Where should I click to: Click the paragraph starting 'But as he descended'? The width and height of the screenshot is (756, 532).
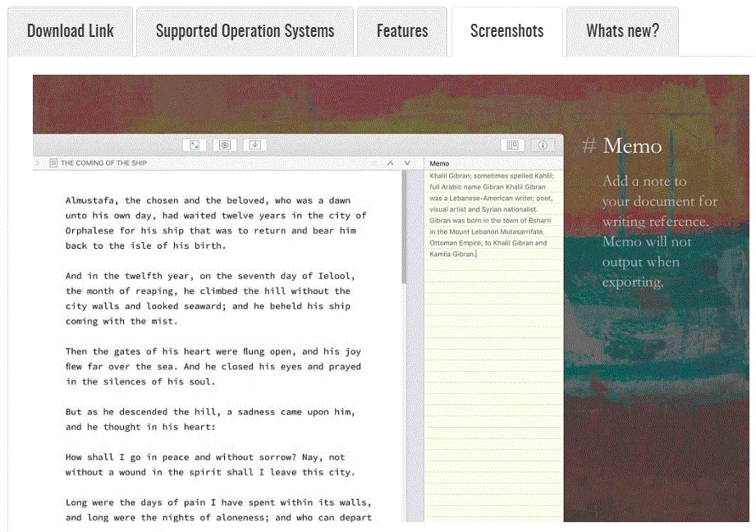tap(210, 420)
